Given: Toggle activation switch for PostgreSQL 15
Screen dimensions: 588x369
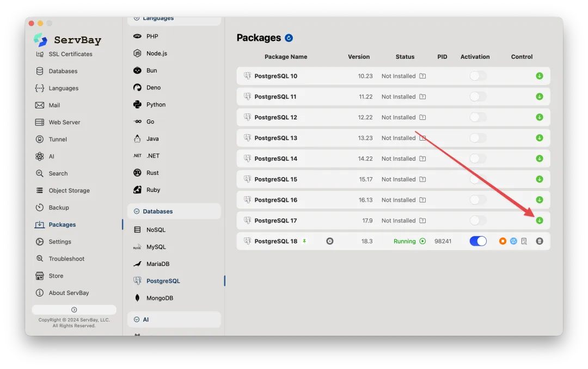Looking at the screenshot, I should 478,179.
